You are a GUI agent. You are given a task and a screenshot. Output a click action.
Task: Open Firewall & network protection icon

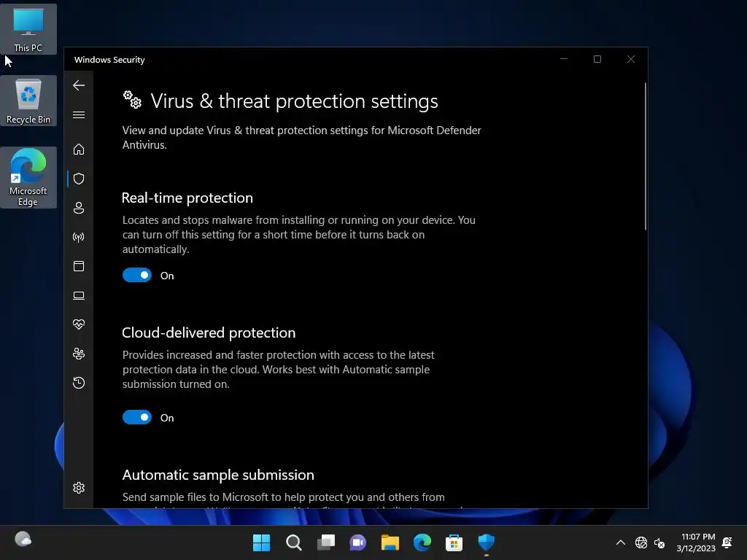(79, 237)
